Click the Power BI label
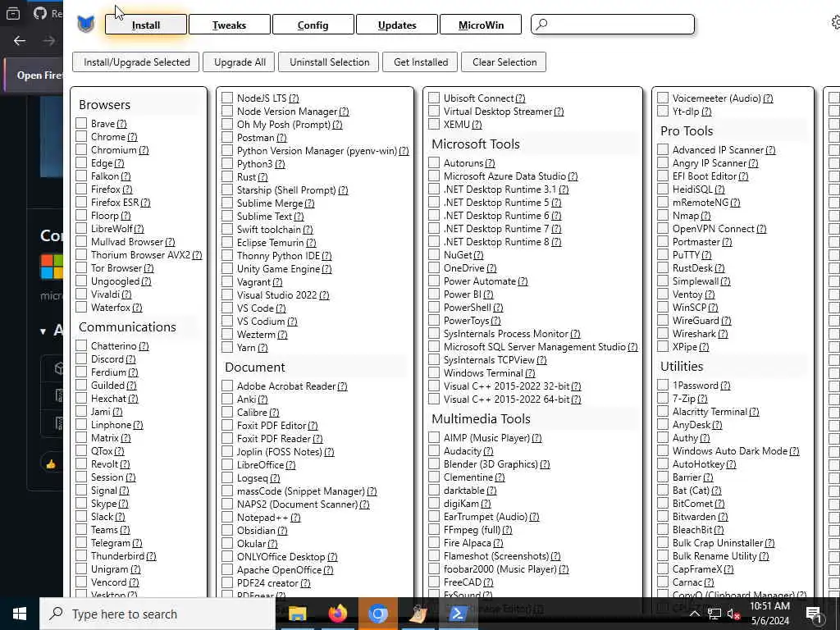The image size is (840, 630). (463, 294)
